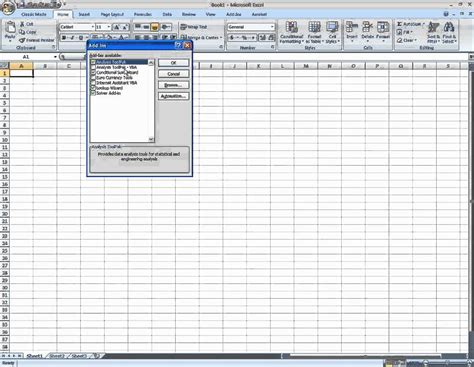Click the AutoSum sigma icon
Image resolution: width=474 pixels, height=367 pixels.
tap(399, 24)
